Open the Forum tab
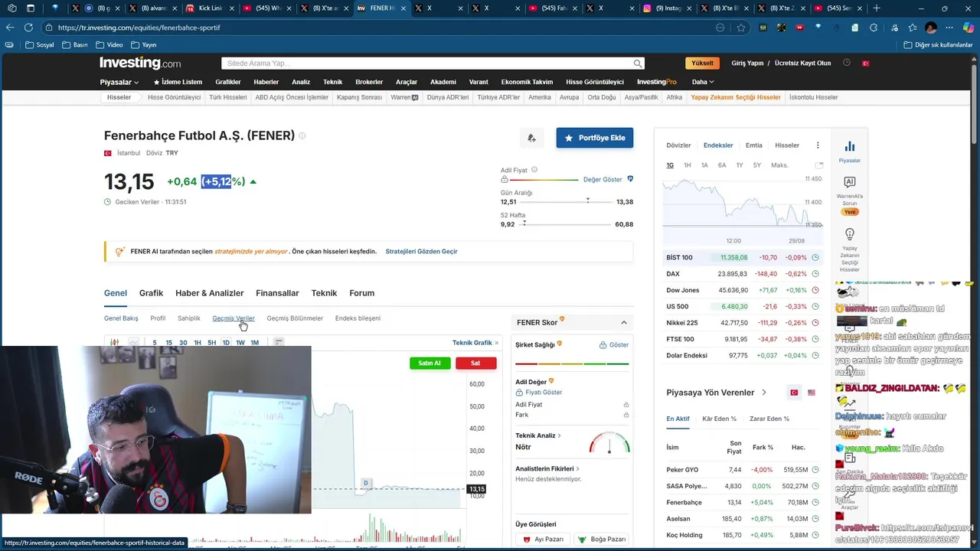 pyautogui.click(x=361, y=293)
